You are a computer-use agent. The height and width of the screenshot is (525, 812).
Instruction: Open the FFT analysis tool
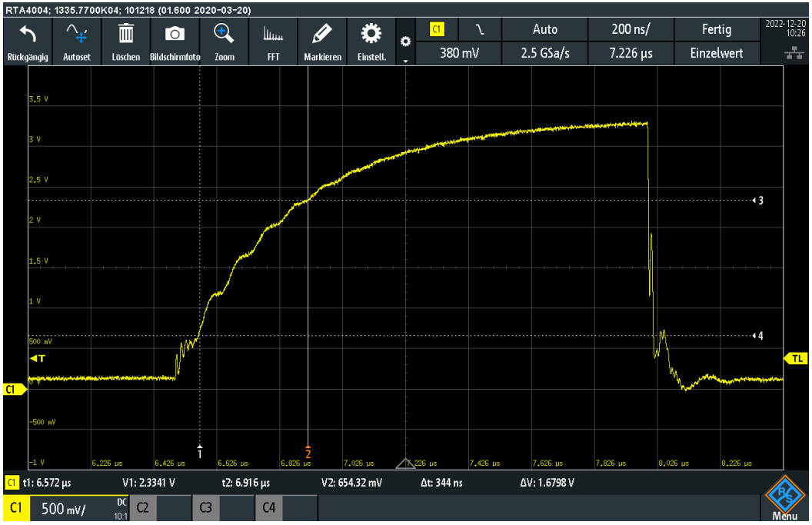[x=273, y=38]
